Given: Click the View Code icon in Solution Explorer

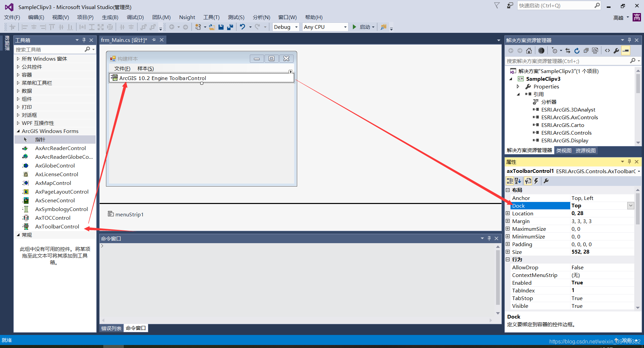Looking at the screenshot, I should (607, 51).
